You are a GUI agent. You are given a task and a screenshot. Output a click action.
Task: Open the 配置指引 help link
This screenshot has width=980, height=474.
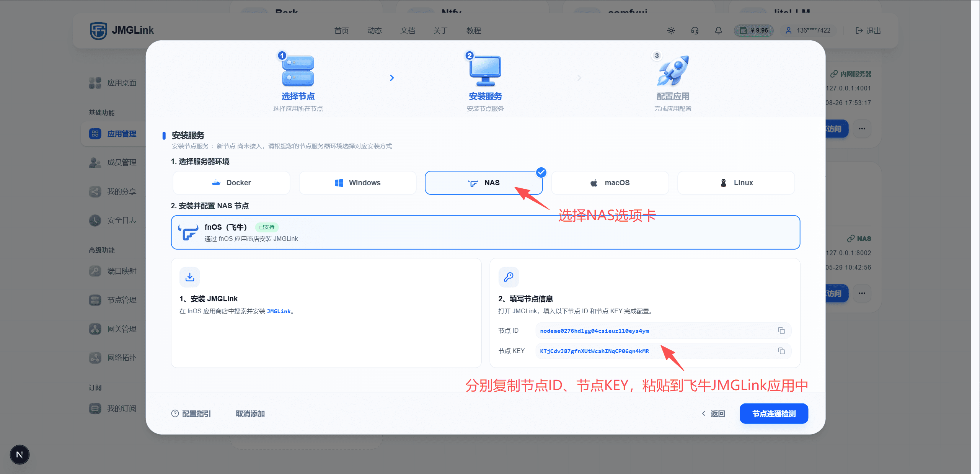point(191,414)
